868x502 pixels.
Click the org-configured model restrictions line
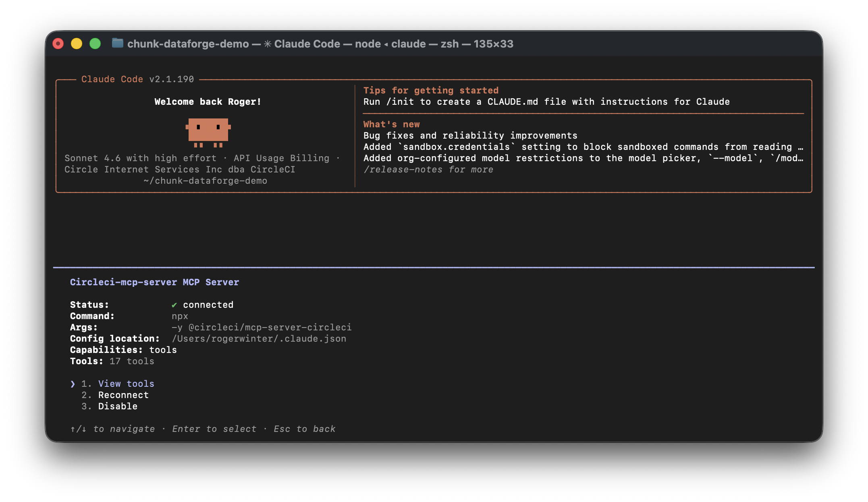click(x=583, y=158)
